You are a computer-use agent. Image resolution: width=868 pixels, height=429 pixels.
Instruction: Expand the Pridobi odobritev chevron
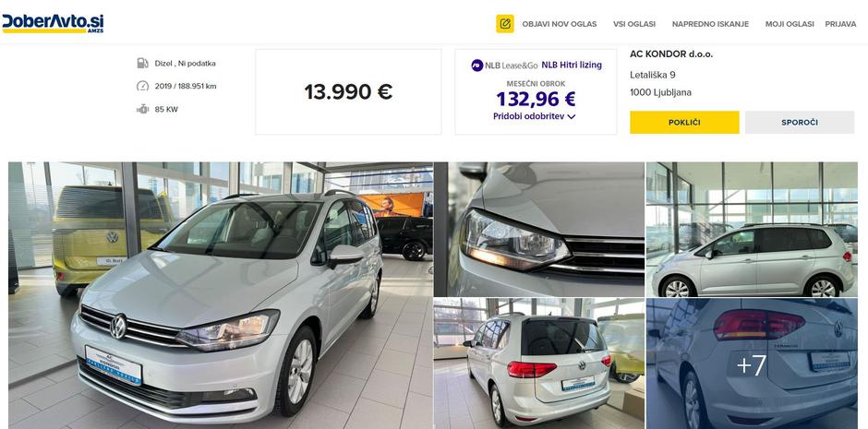pos(572,116)
